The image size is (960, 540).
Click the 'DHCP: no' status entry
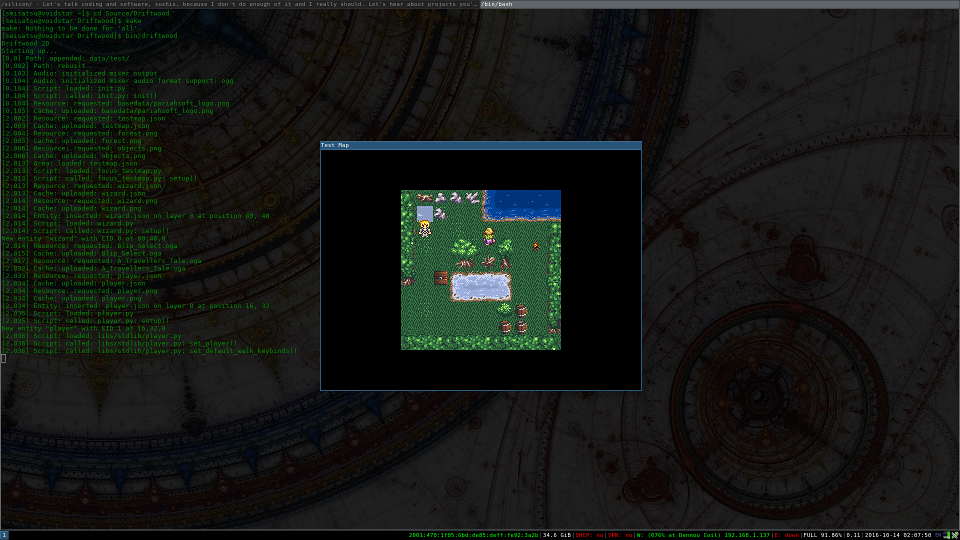(588, 535)
